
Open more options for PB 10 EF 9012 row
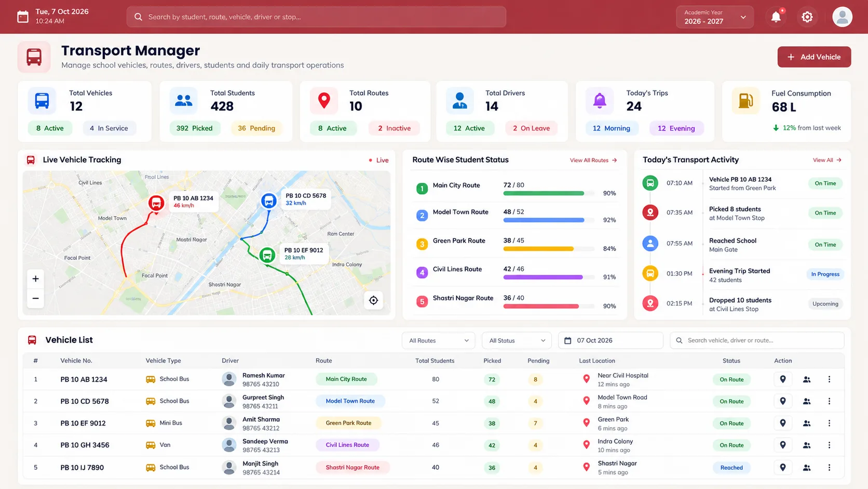[x=829, y=423]
